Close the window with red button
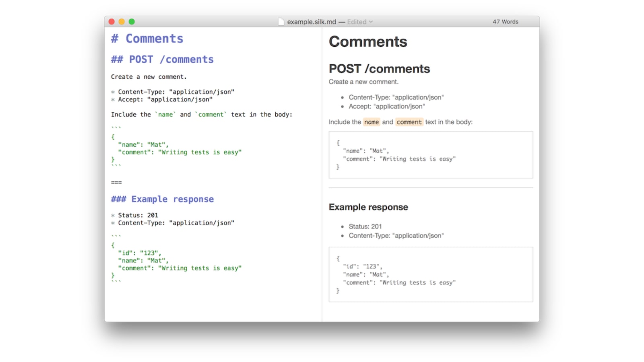644x362 pixels. (x=111, y=22)
